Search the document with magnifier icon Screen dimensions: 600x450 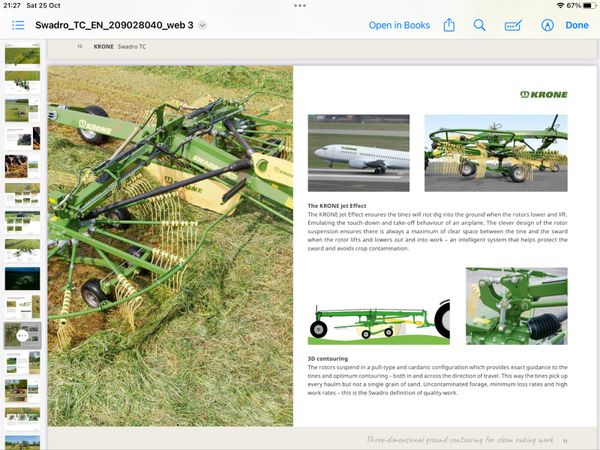[479, 25]
